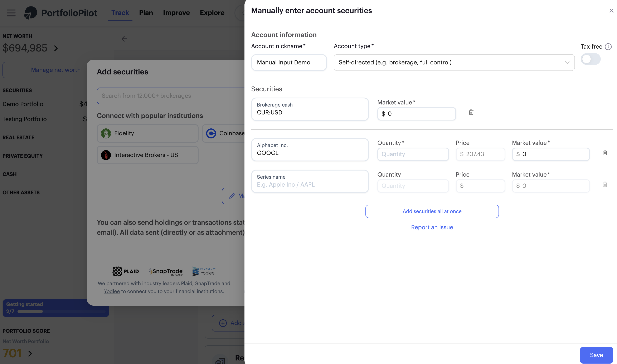Expand Portfolio Score 701 chevron
Image resolution: width=617 pixels, height=364 pixels.
30,353
